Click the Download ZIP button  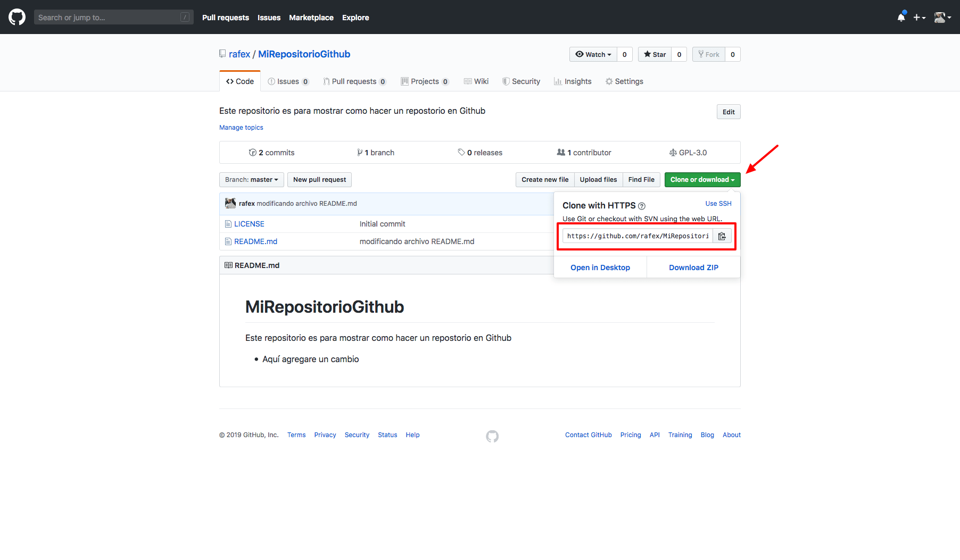(x=693, y=267)
